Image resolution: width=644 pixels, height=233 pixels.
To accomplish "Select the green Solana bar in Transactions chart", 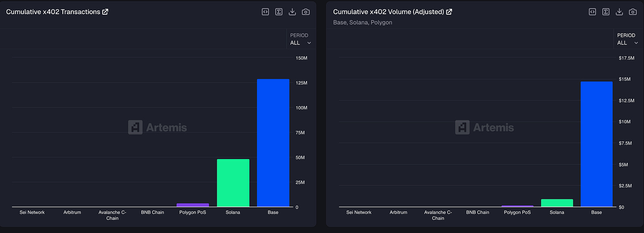I will [x=233, y=183].
